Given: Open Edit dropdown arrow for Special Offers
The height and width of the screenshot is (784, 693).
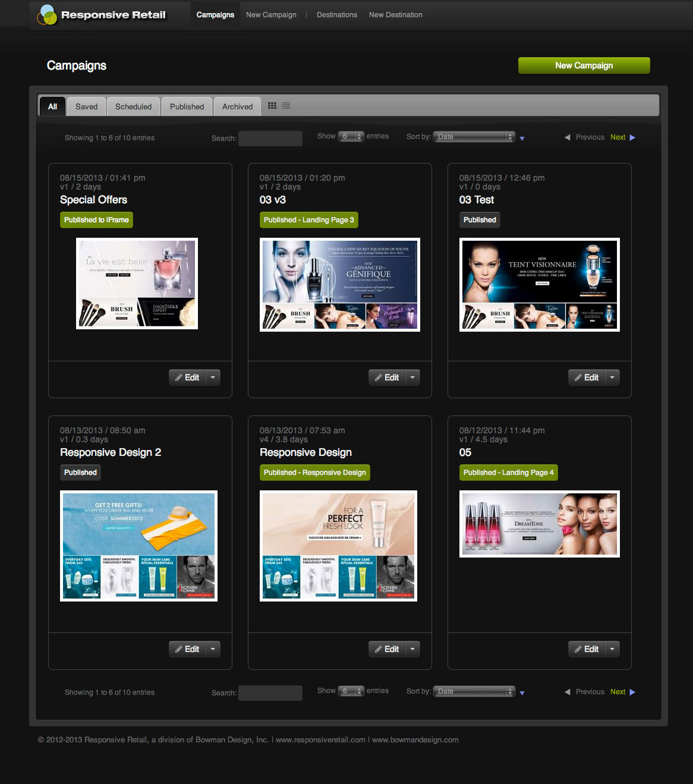Looking at the screenshot, I should [x=213, y=377].
